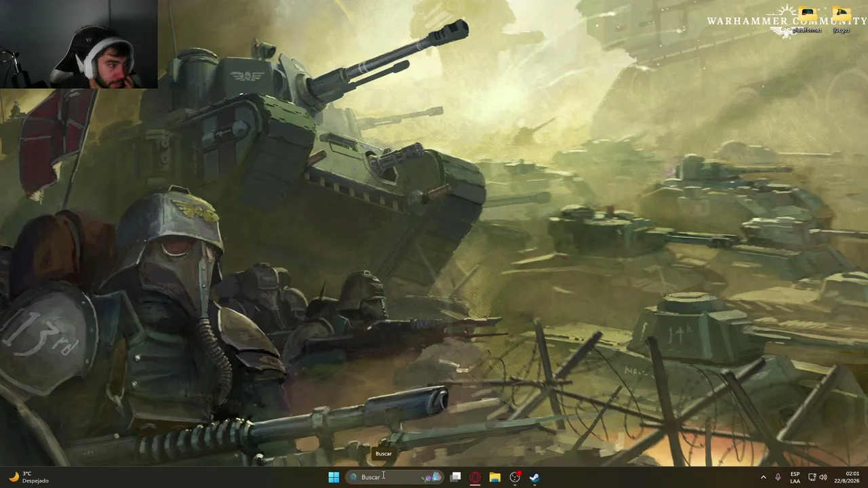Open File Explorer from the taskbar

pyautogui.click(x=495, y=477)
